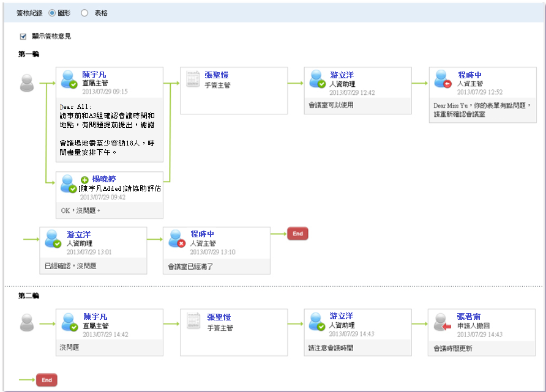Click the comment 會議時間更新
This screenshot has width=546, height=392.
(x=453, y=348)
